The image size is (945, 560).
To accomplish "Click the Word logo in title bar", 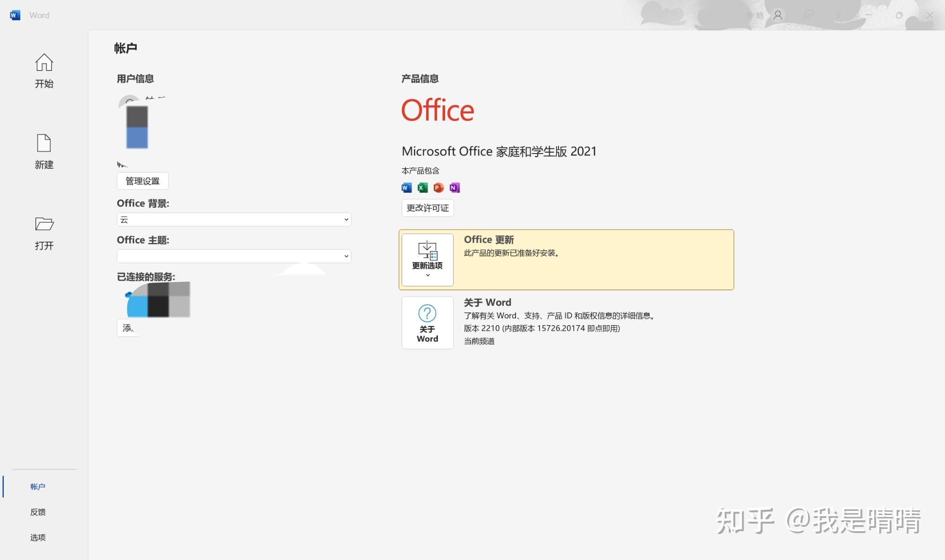I will pos(15,15).
